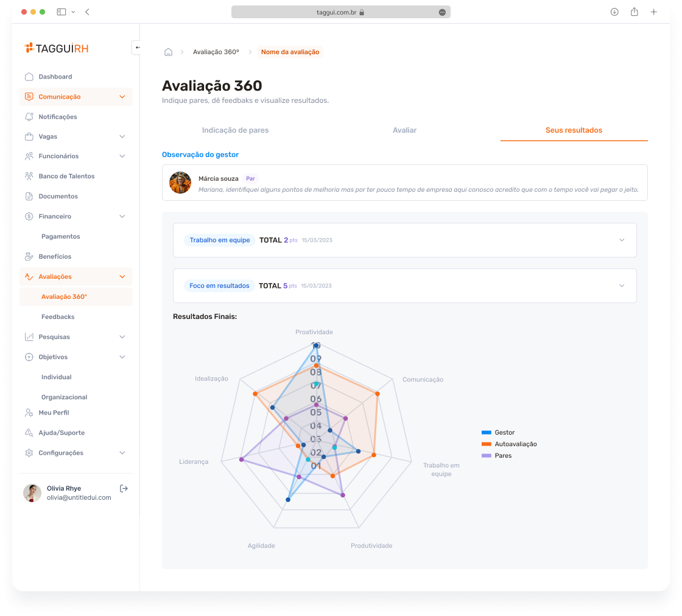Click the Notificações bell icon
Screen dimensions: 682x616
[x=29, y=116]
